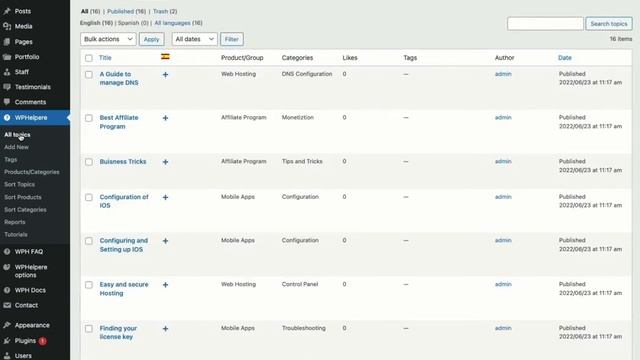Open Add New submenu item
The width and height of the screenshot is (640, 360).
(x=16, y=147)
